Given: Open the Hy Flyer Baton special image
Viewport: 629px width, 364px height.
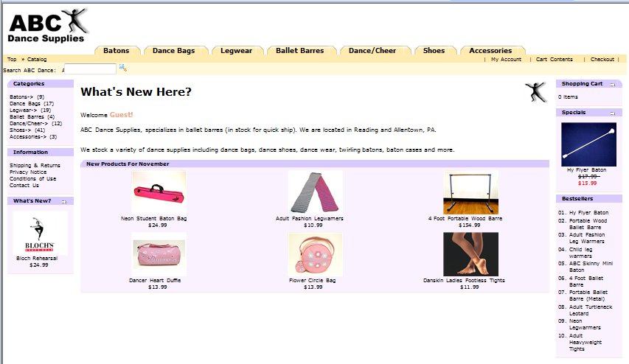Looking at the screenshot, I should point(587,144).
